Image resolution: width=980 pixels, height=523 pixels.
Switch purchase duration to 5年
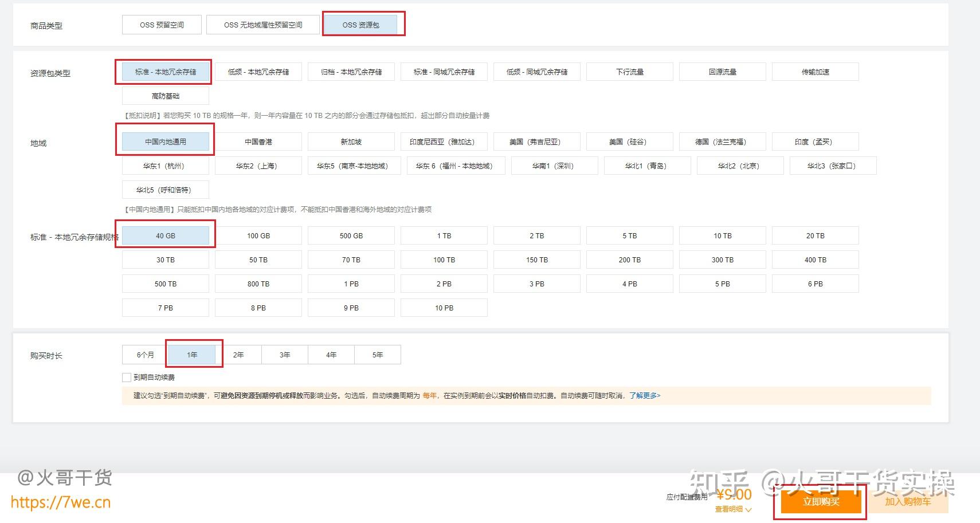(377, 354)
